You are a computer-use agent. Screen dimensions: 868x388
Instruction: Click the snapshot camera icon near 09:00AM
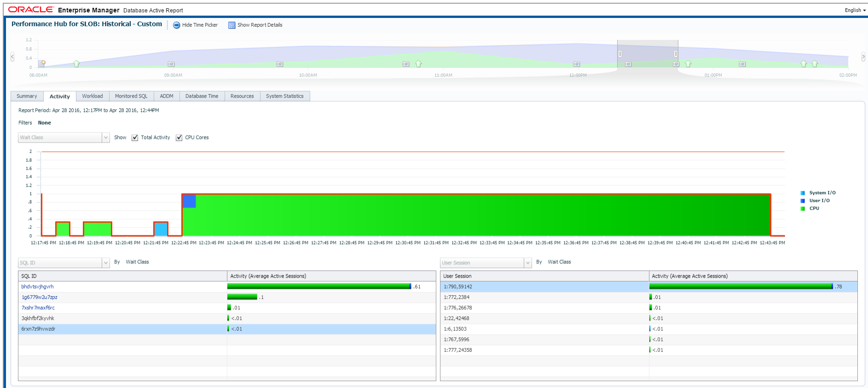pos(171,64)
